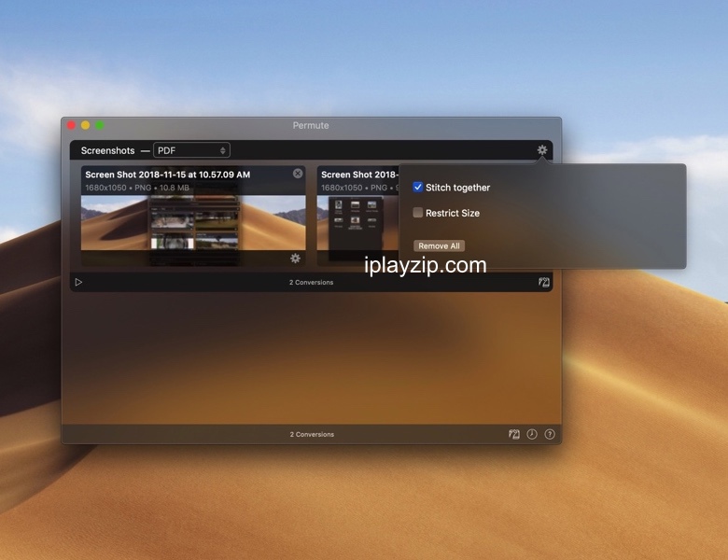Image resolution: width=728 pixels, height=560 pixels.
Task: Click 2 Conversions status in window bottom bar
Action: 312,434
